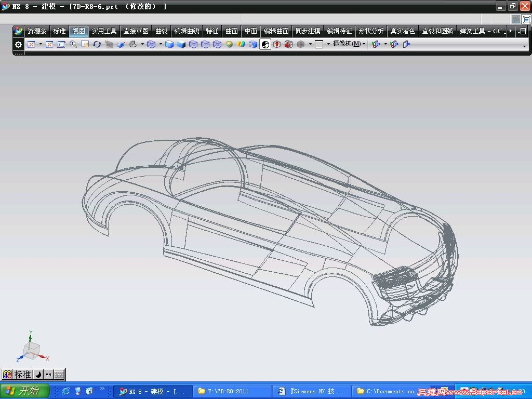The width and height of the screenshot is (532, 399).
Task: Open the 摄像机(M) camera menu
Action: click(x=349, y=44)
